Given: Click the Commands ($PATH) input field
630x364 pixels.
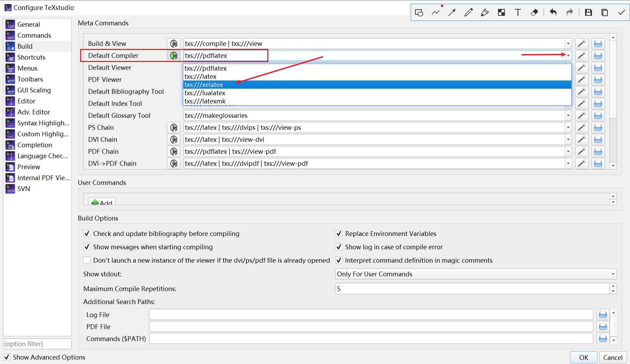Looking at the screenshot, I should 371,338.
